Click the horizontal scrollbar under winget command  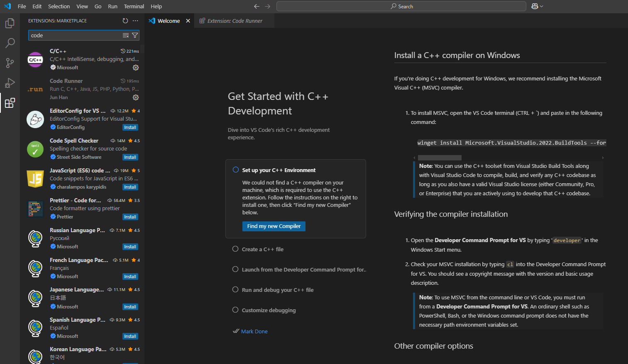tap(440, 158)
